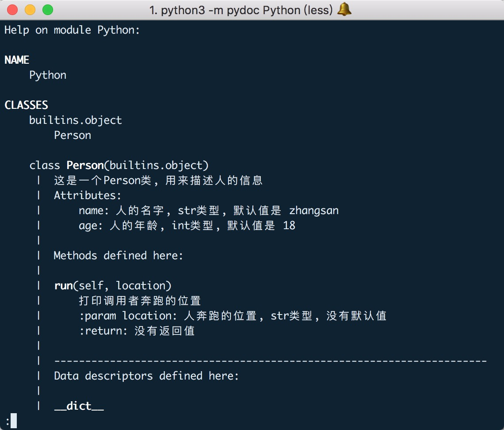Click the green zoom window button
This screenshot has height=430, width=504.
(48, 10)
